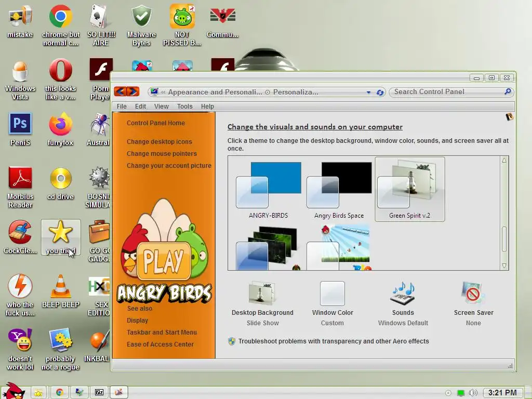Select the Angry Birds Space theme

pos(339,190)
